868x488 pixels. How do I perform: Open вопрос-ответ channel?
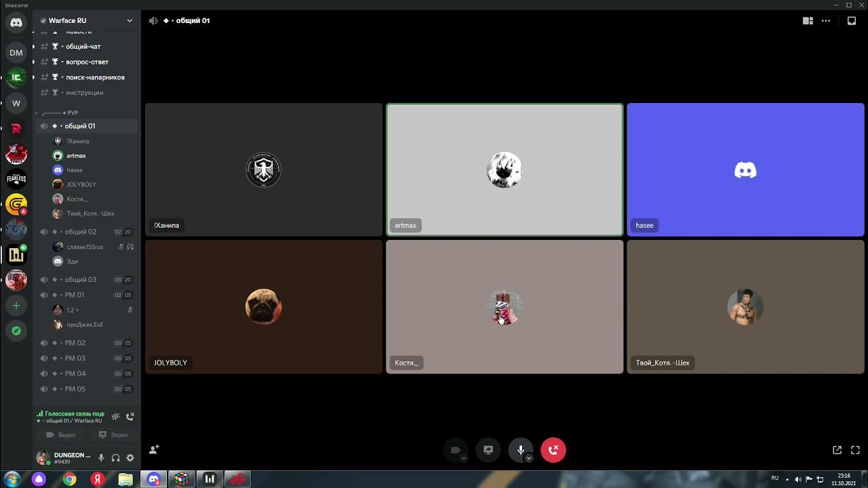click(x=87, y=62)
